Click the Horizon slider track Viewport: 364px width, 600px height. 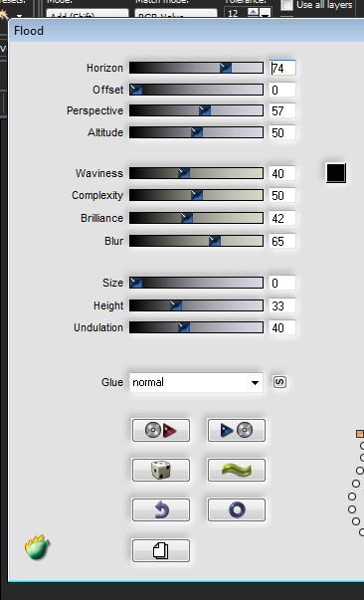point(196,68)
